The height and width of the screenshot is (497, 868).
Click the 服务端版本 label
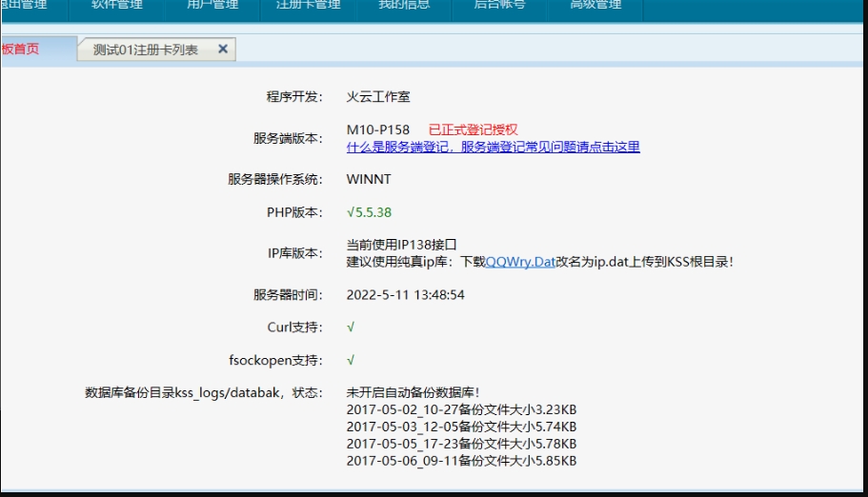tap(288, 138)
